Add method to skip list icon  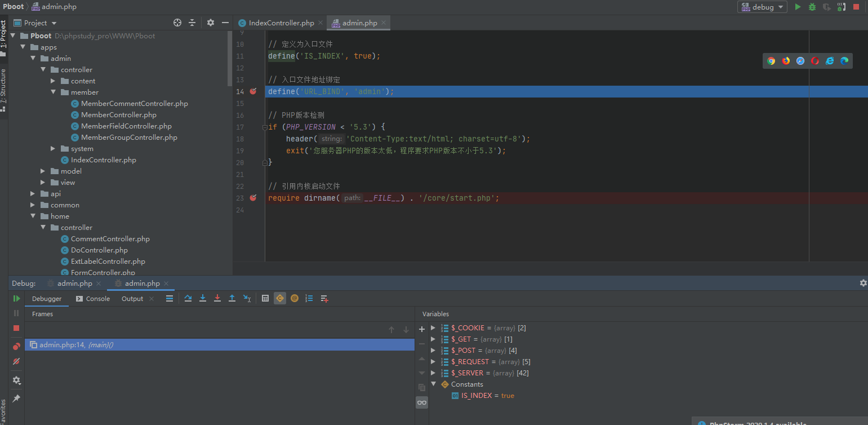324,299
